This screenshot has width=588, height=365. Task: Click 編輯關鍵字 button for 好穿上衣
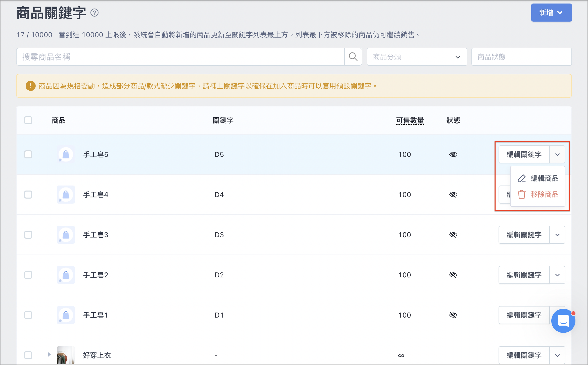point(524,355)
